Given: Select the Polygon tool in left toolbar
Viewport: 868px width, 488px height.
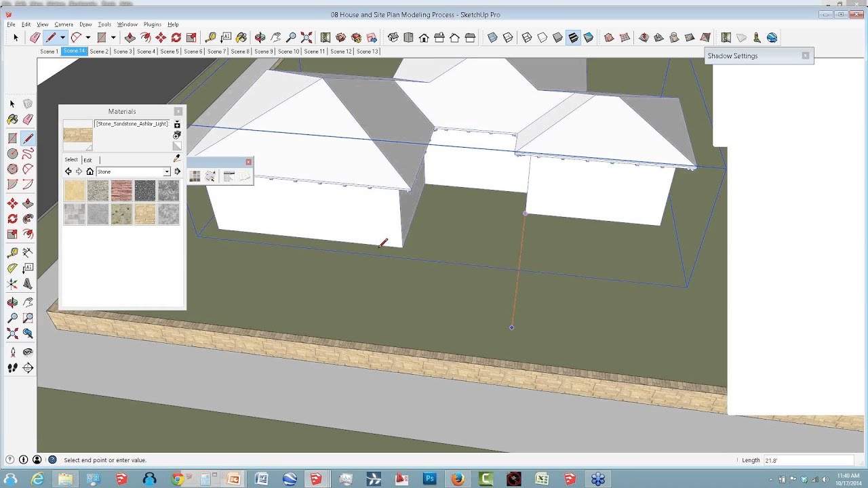Looking at the screenshot, I should [x=12, y=169].
